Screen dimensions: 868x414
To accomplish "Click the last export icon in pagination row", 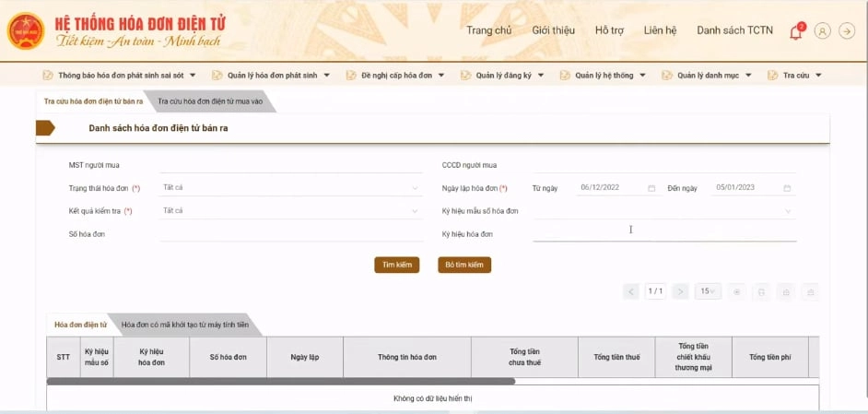I will (x=810, y=291).
